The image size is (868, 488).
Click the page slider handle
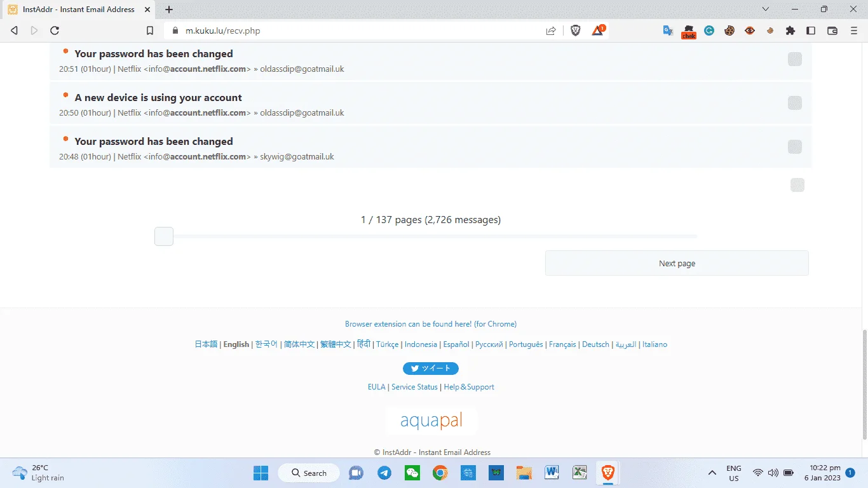(x=164, y=236)
